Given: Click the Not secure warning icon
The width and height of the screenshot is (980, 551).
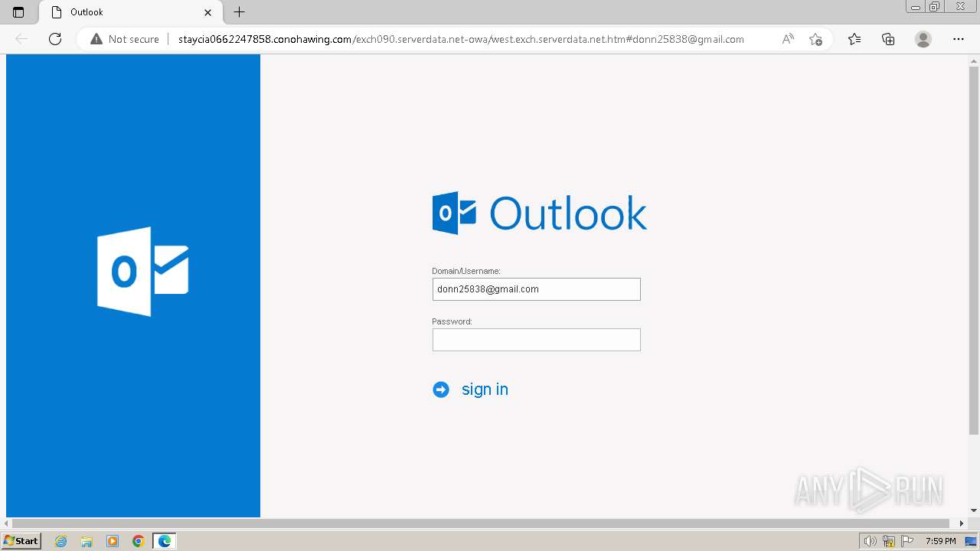Looking at the screenshot, I should [96, 39].
